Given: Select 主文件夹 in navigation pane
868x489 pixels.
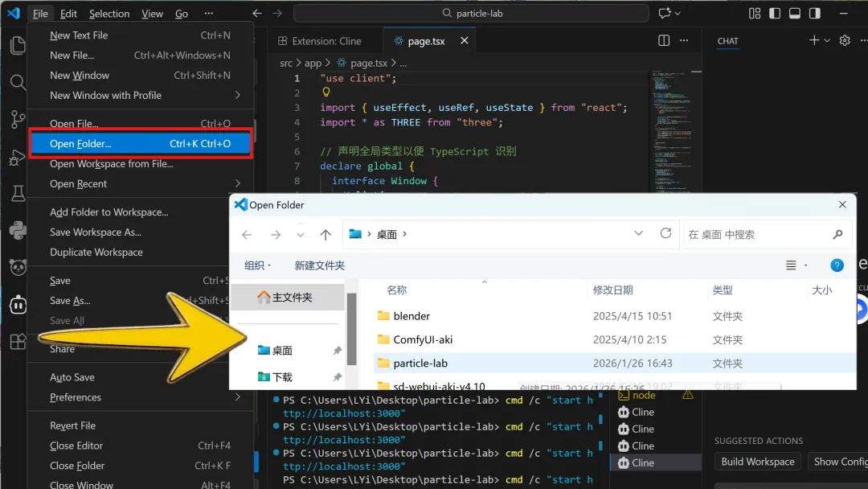Looking at the screenshot, I should click(288, 298).
